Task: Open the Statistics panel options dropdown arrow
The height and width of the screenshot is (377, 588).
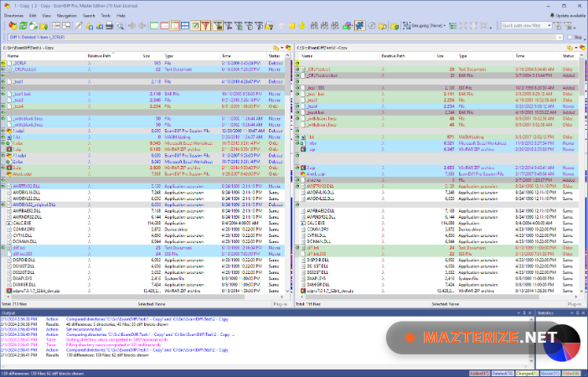Action: tap(572, 312)
